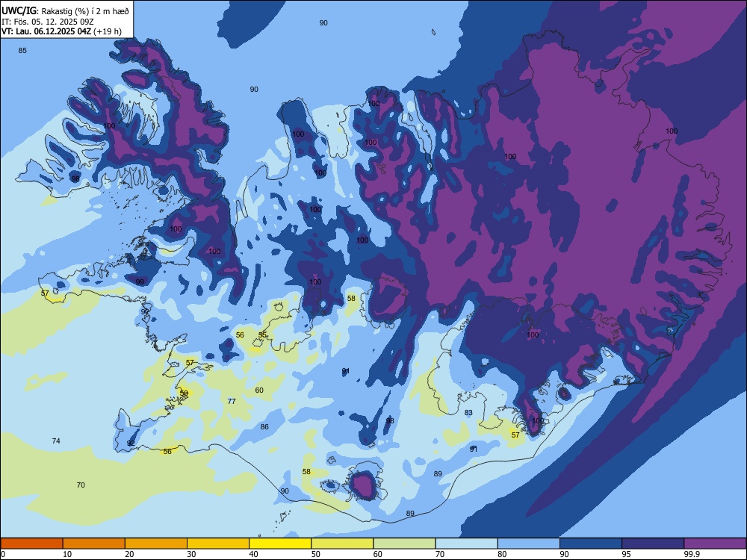Click the legend tick label '99.9'
The height and width of the screenshot is (560, 747).
pyautogui.click(x=691, y=554)
